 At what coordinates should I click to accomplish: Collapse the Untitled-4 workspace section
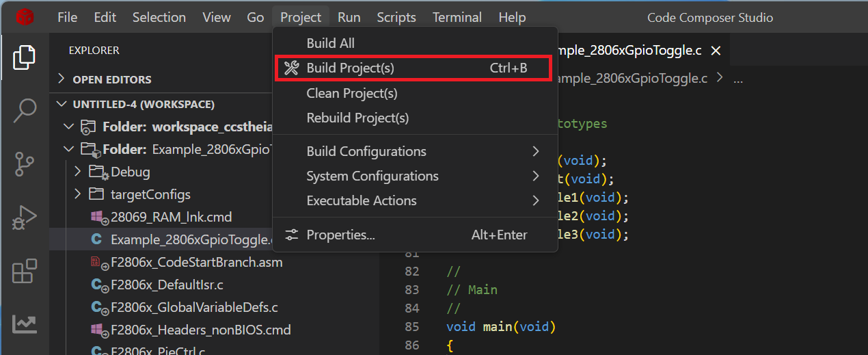[x=62, y=104]
